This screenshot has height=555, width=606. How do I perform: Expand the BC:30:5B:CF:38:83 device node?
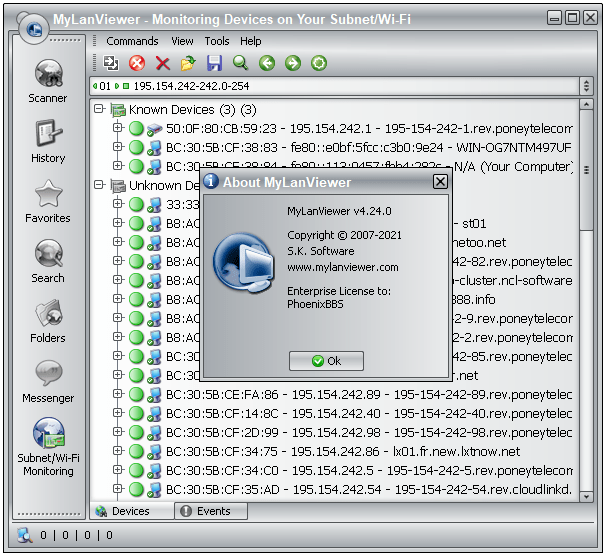pos(117,147)
